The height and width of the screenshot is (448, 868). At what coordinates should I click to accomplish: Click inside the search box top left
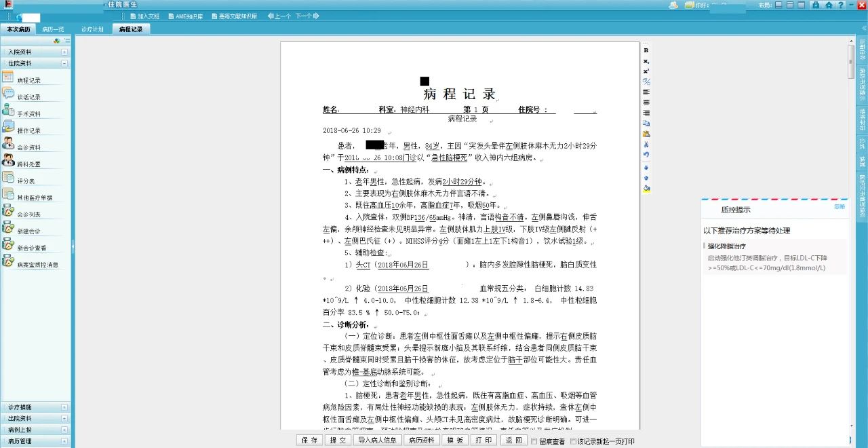coord(31,18)
